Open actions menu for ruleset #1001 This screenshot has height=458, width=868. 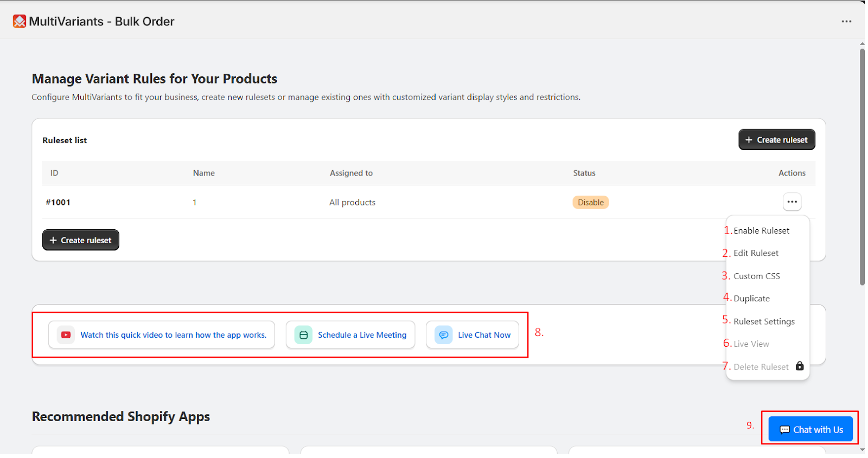[x=792, y=202]
